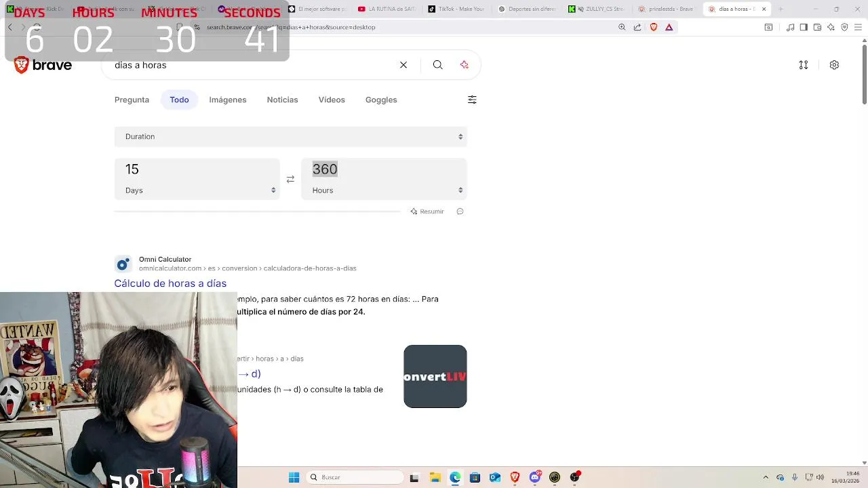
Task: Open the Cálculo de horas a días link
Action: (170, 283)
